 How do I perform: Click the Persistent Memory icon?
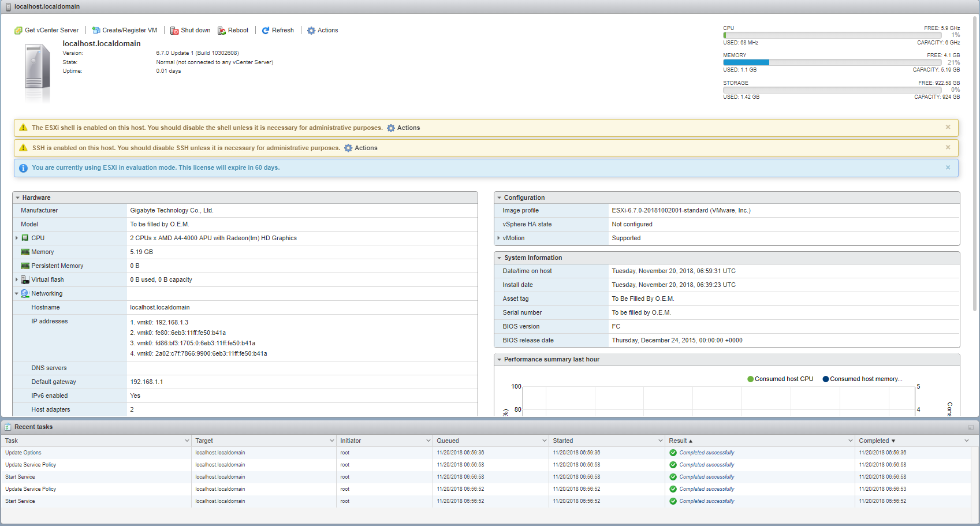25,266
